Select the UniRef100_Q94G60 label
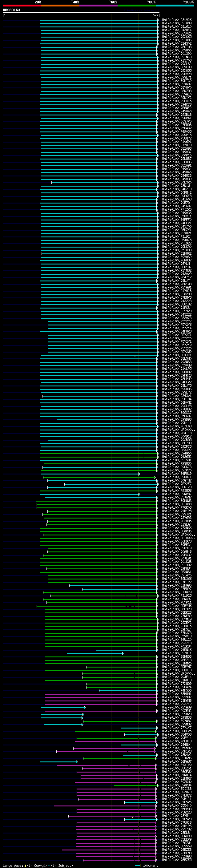 [x=177, y=453]
